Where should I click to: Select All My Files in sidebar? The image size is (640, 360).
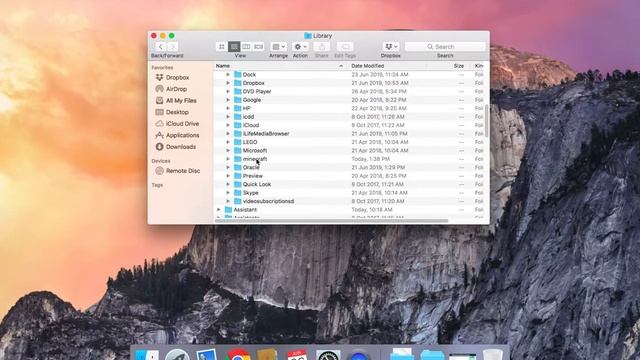pos(181,100)
